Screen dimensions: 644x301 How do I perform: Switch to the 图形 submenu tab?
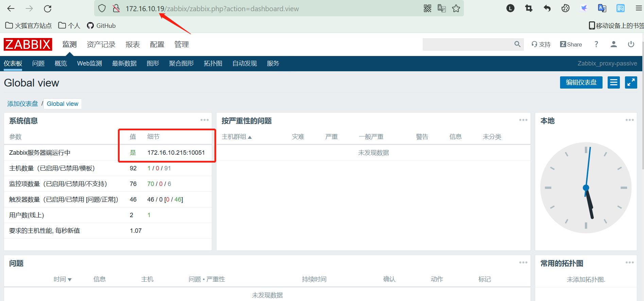point(153,63)
